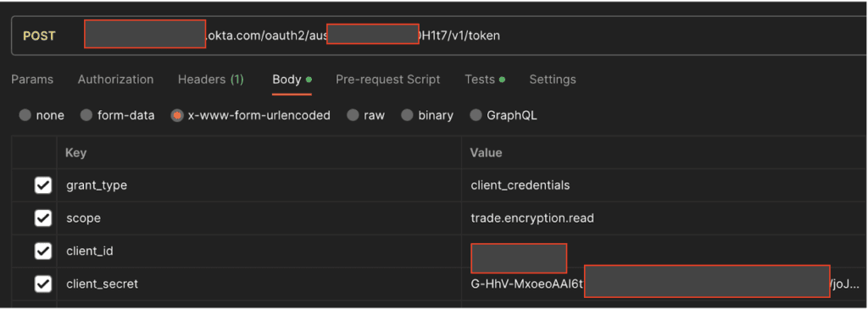Switch to the Params tab
This screenshot has width=868, height=309.
[x=32, y=80]
